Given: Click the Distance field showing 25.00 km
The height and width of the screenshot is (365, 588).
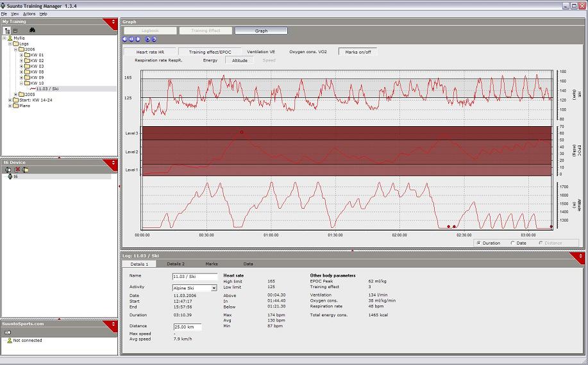Looking at the screenshot, I should click(187, 327).
